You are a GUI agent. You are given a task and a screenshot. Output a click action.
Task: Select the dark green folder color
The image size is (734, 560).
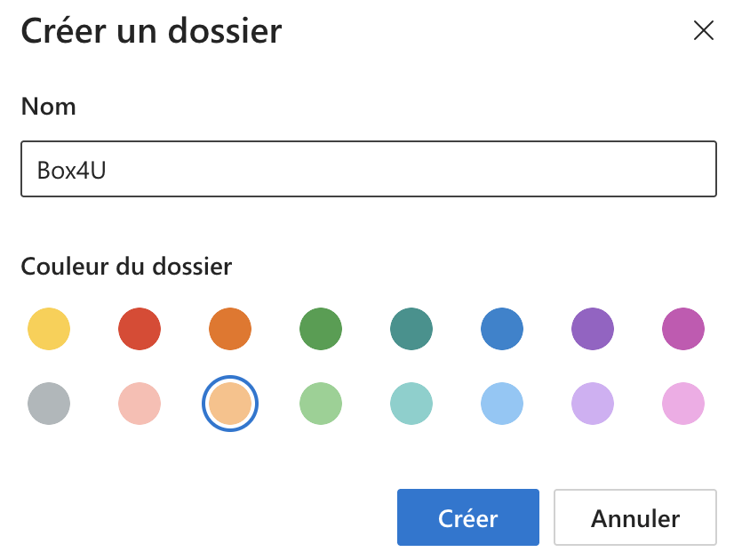point(321,330)
